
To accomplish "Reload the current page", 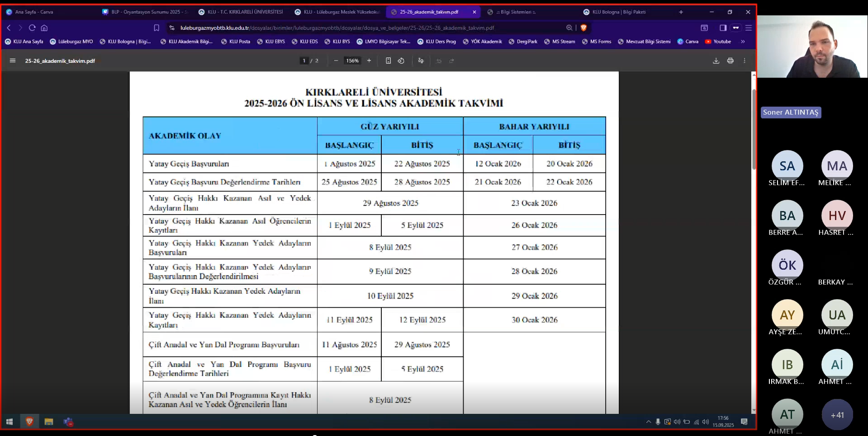I will pyautogui.click(x=32, y=28).
